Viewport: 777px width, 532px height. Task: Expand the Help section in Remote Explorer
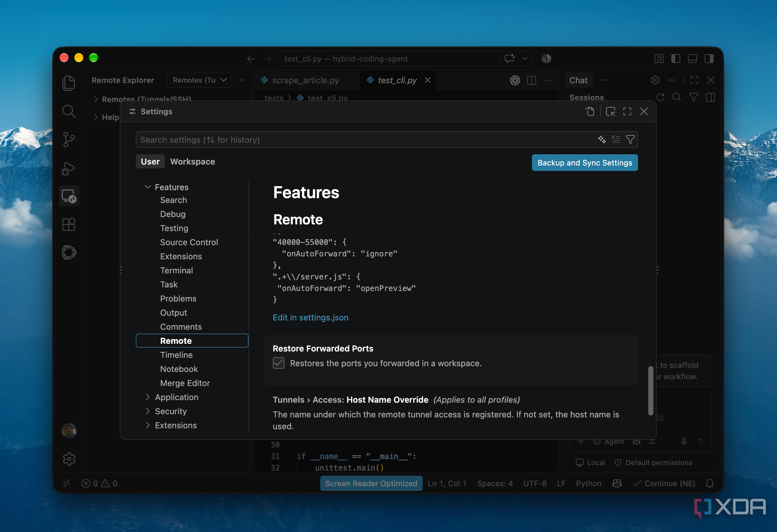click(x=96, y=117)
